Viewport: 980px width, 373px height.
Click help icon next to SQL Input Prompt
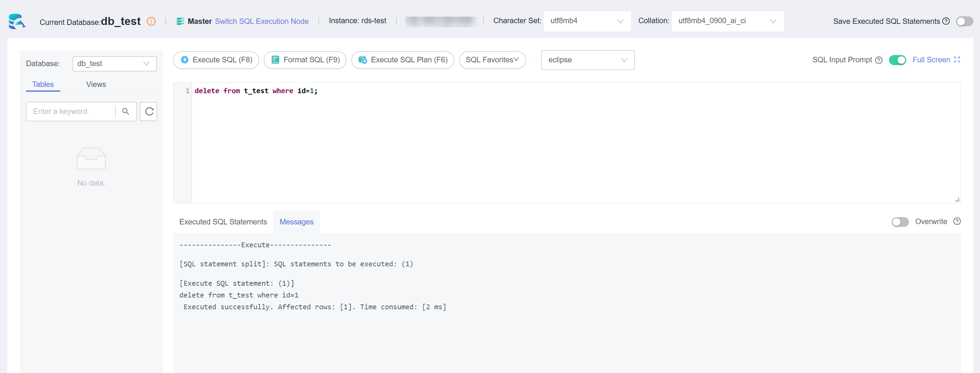[x=879, y=60]
